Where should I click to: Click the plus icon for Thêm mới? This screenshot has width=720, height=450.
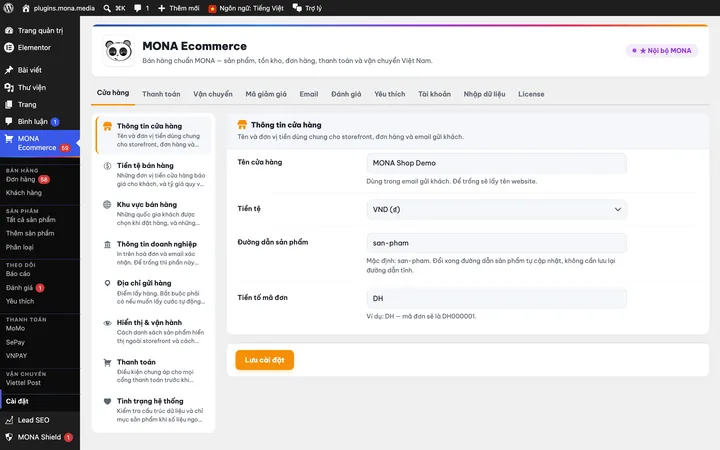coord(161,8)
